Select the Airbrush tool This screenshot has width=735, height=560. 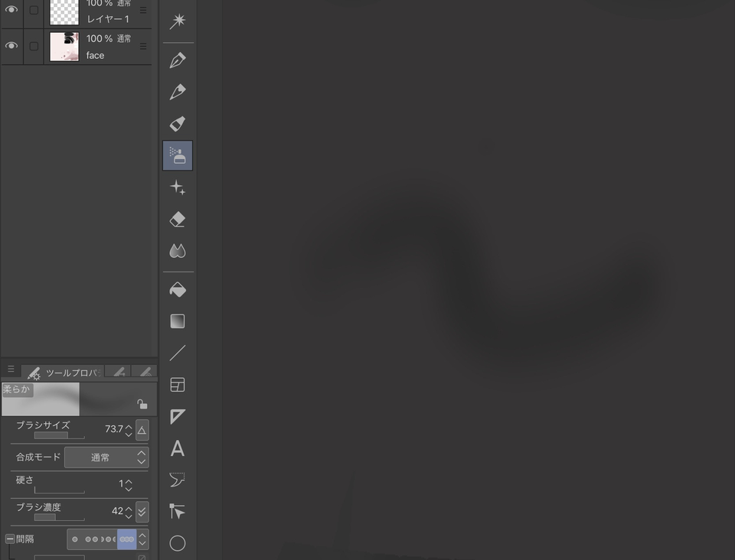coord(178,155)
